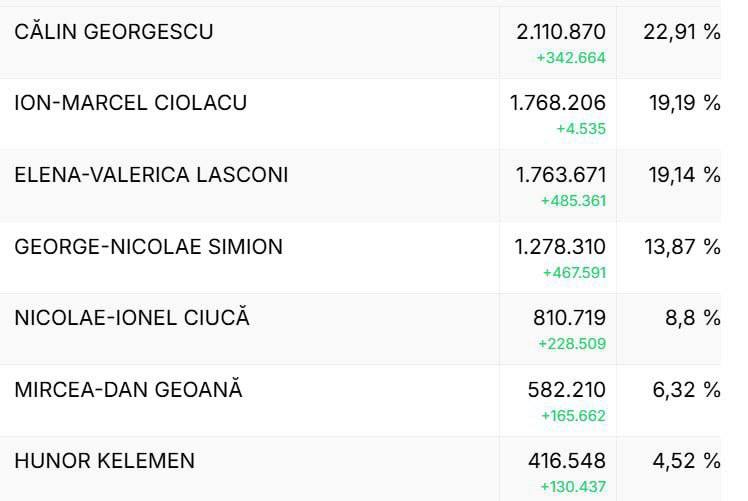Screen dimensions: 748x501
Task: Click Simion's vote total 1.278.310
Action: [x=560, y=247]
